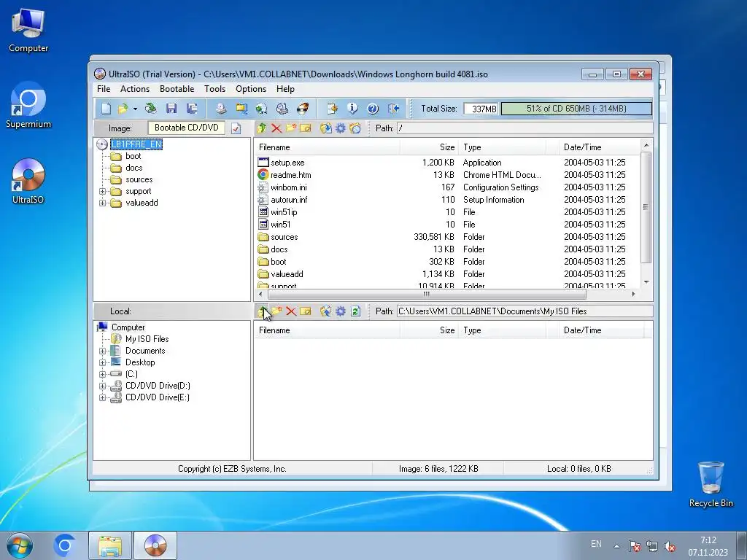The width and height of the screenshot is (747, 560).
Task: Click the Add to image icon in Local toolbar
Action: click(x=326, y=311)
